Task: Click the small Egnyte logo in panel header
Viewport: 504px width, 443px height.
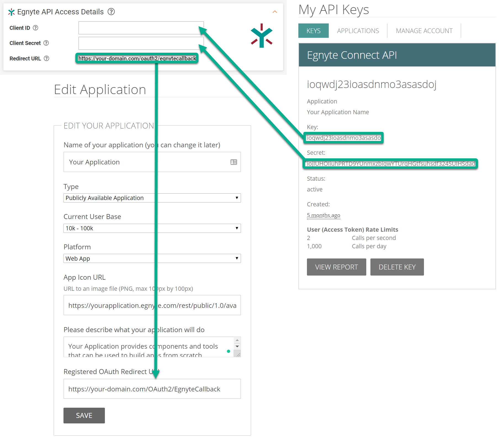Action: (x=11, y=12)
